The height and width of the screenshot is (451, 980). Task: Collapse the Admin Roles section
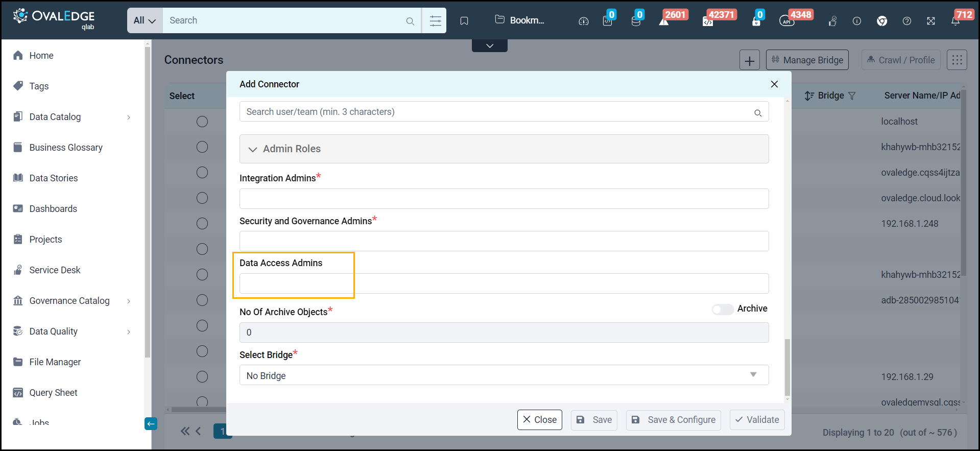(x=252, y=149)
